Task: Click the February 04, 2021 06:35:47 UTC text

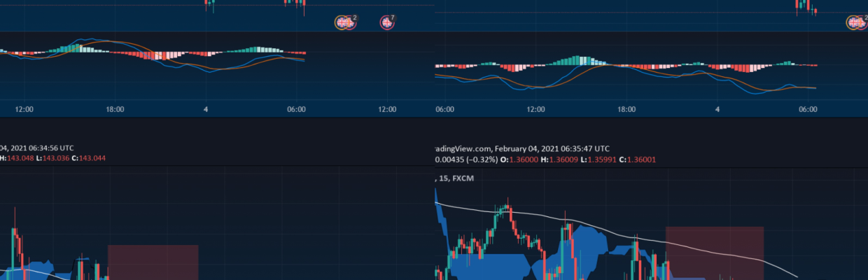Action: tap(552, 148)
